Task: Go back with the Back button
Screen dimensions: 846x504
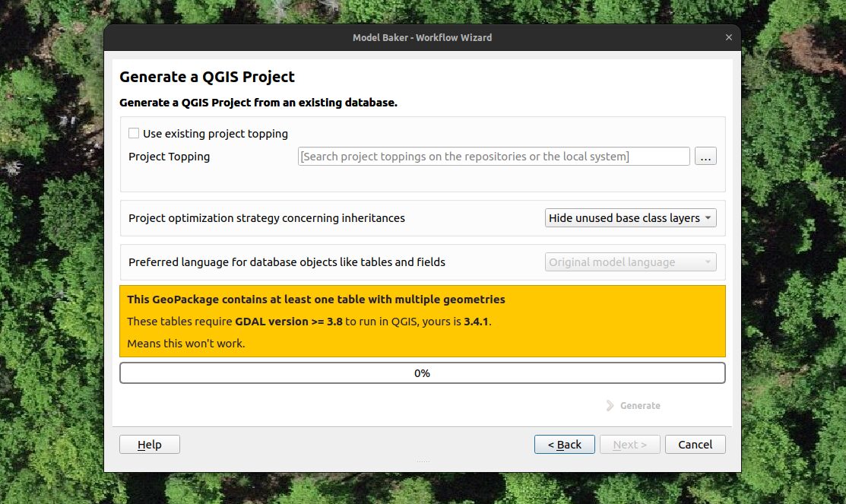Action: pyautogui.click(x=564, y=445)
